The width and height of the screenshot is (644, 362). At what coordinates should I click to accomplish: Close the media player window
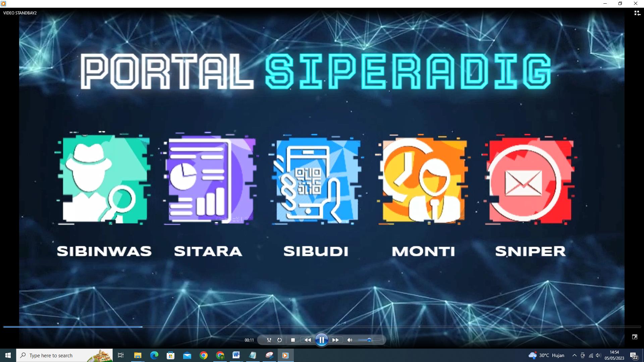[636, 4]
